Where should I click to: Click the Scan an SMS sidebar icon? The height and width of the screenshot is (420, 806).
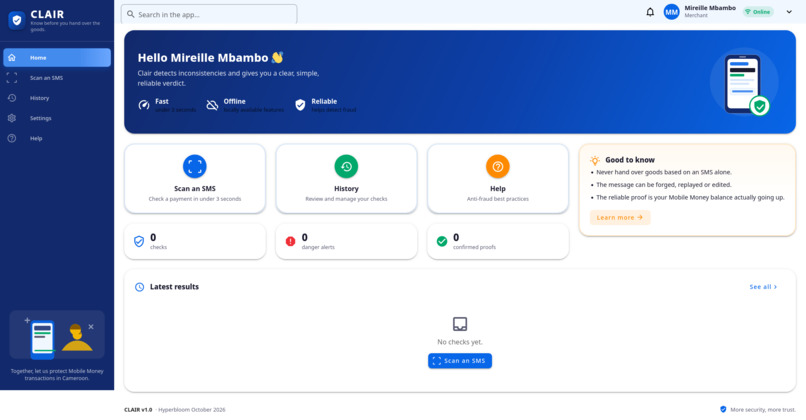tap(12, 78)
